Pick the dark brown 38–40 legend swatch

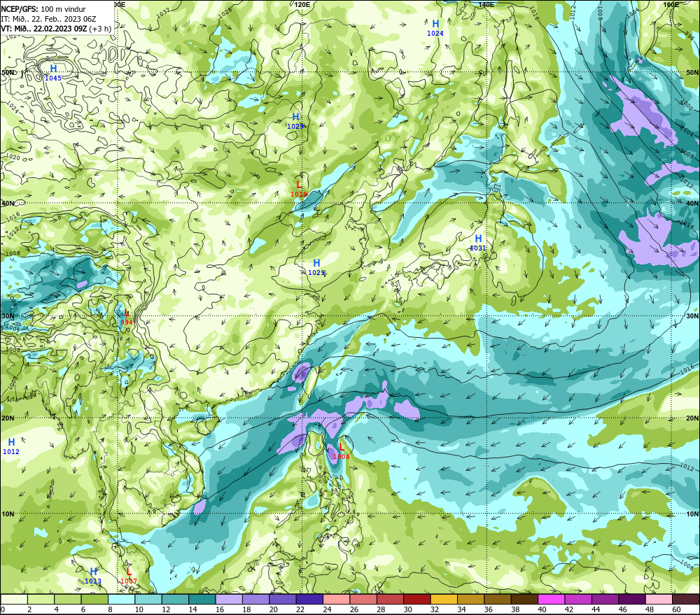[524, 599]
